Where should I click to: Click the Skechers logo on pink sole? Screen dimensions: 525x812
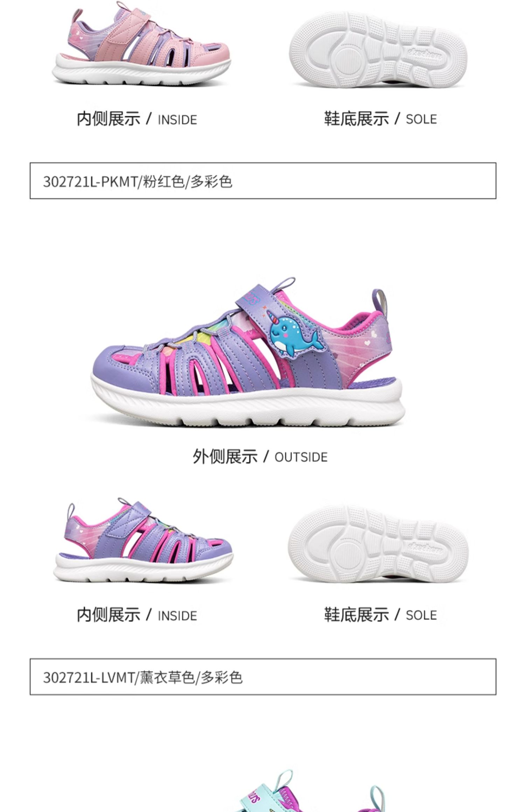click(424, 52)
